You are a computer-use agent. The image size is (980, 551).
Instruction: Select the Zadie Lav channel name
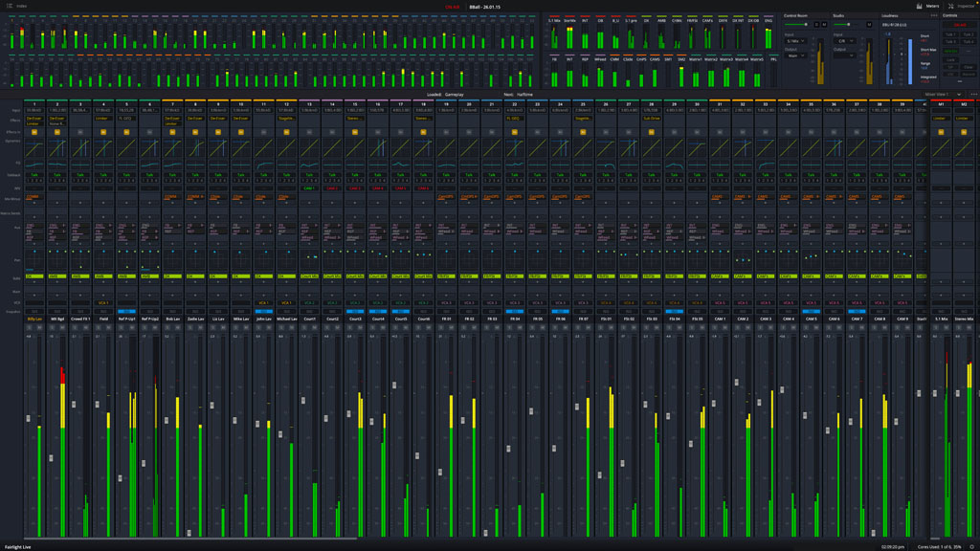(x=195, y=319)
